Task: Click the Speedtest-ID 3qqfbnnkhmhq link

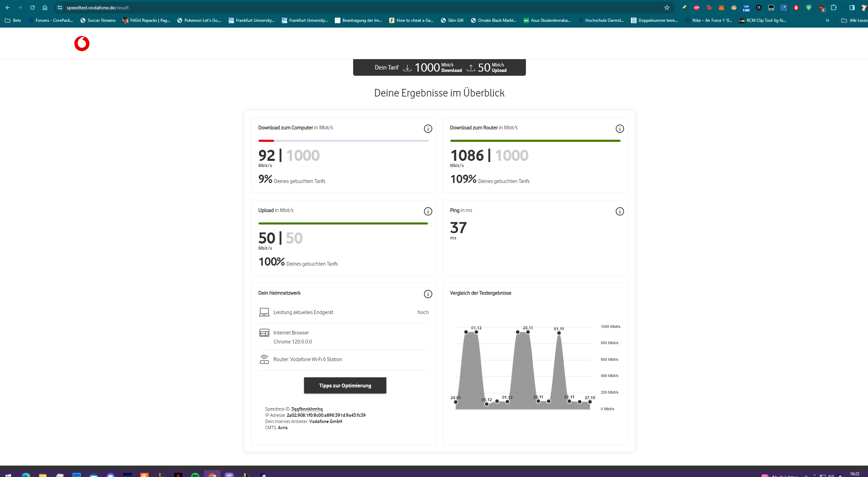Action: point(307,409)
